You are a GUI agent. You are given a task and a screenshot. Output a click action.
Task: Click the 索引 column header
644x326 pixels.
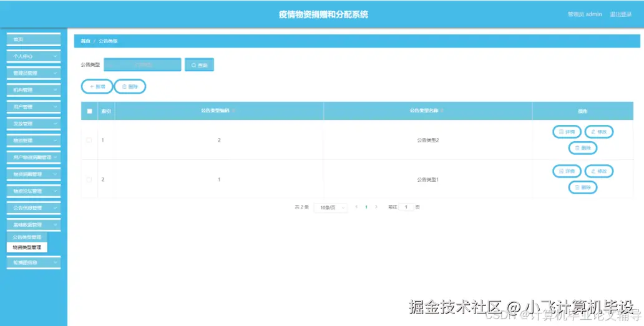click(106, 111)
